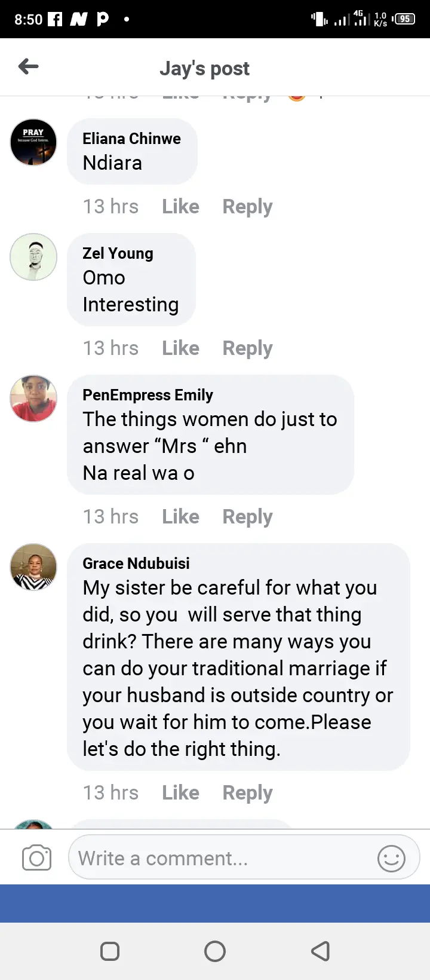The width and height of the screenshot is (430, 980).
Task: Reply to PenEmpress Emily's comment
Action: (247, 517)
